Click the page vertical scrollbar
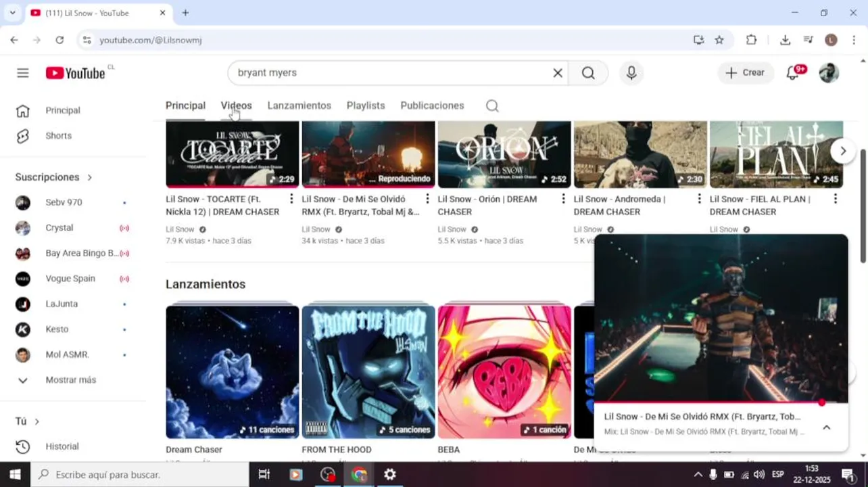 [863, 206]
